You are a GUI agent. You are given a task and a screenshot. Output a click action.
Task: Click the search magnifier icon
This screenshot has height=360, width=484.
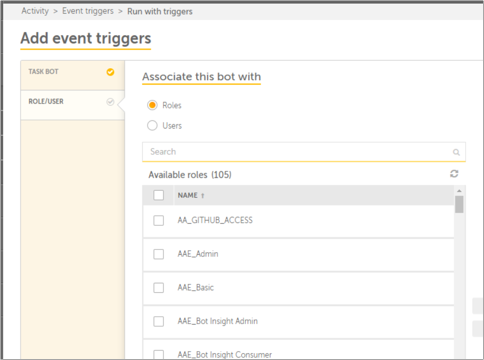[x=456, y=152]
